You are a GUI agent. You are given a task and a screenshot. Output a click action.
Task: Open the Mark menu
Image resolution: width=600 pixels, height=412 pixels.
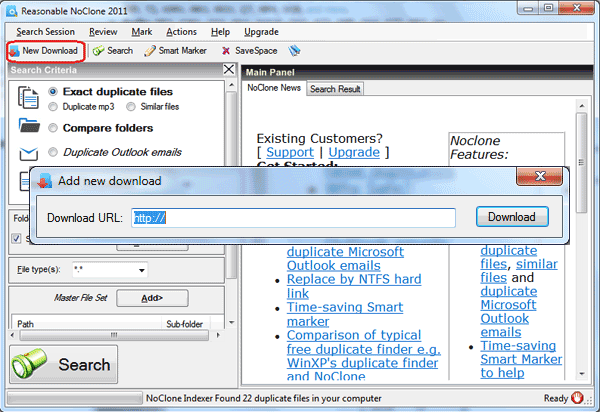coord(142,32)
